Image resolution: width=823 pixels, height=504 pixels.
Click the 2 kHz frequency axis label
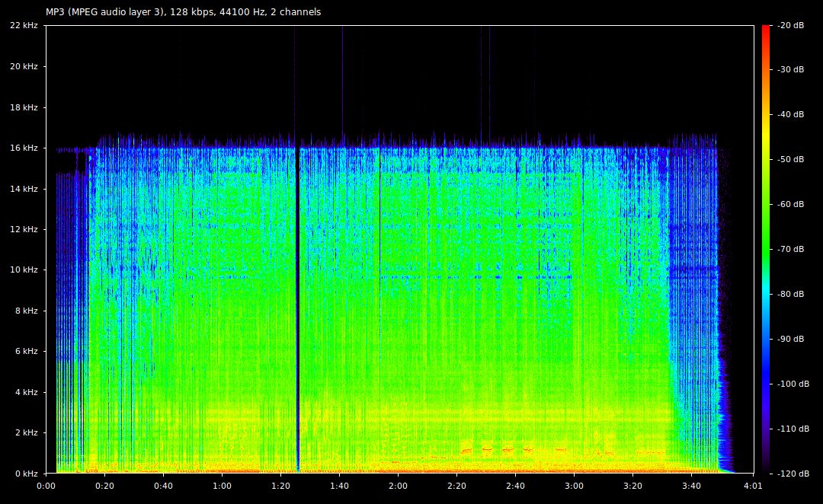pos(27,432)
